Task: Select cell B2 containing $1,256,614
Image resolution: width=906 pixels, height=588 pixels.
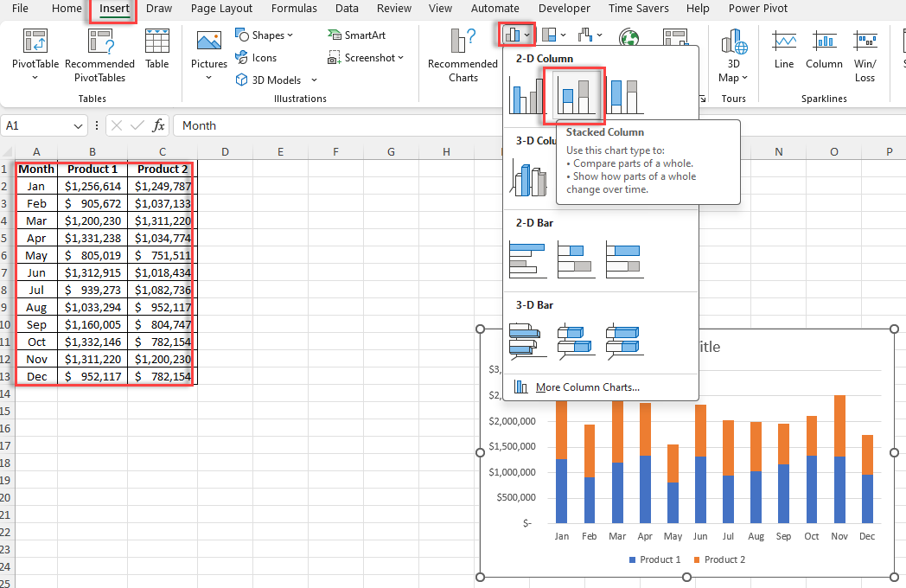Action: 92,185
